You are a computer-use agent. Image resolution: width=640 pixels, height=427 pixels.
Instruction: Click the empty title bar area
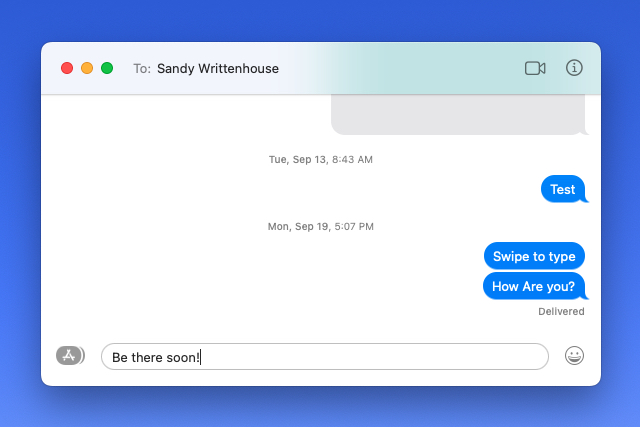[x=400, y=68]
